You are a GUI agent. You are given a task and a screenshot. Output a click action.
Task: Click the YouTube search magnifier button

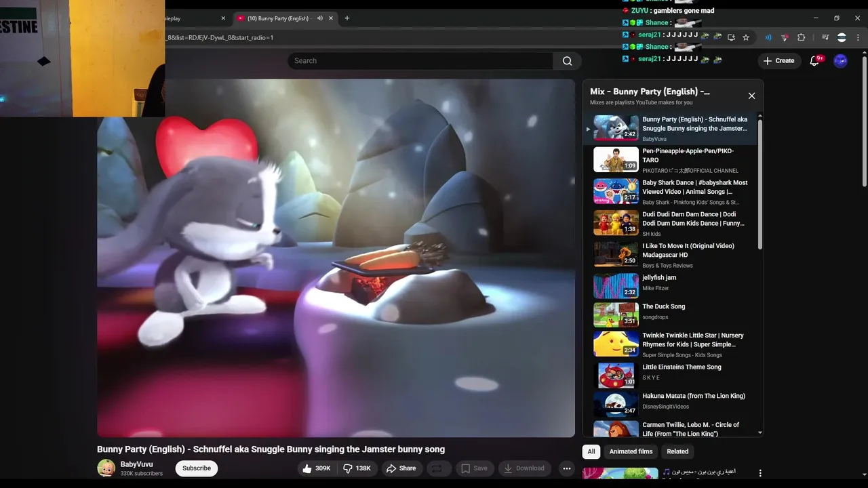(567, 61)
